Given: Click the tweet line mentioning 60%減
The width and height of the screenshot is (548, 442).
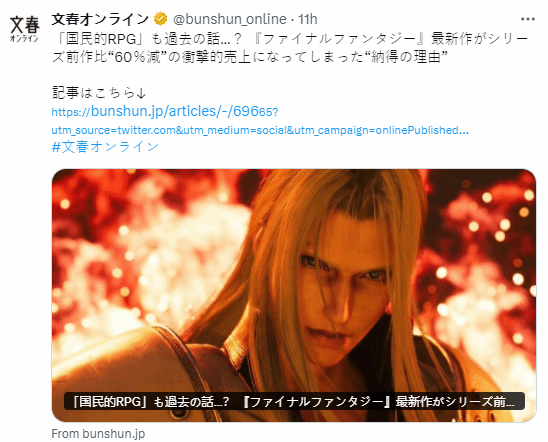Looking at the screenshot, I should pyautogui.click(x=250, y=57).
